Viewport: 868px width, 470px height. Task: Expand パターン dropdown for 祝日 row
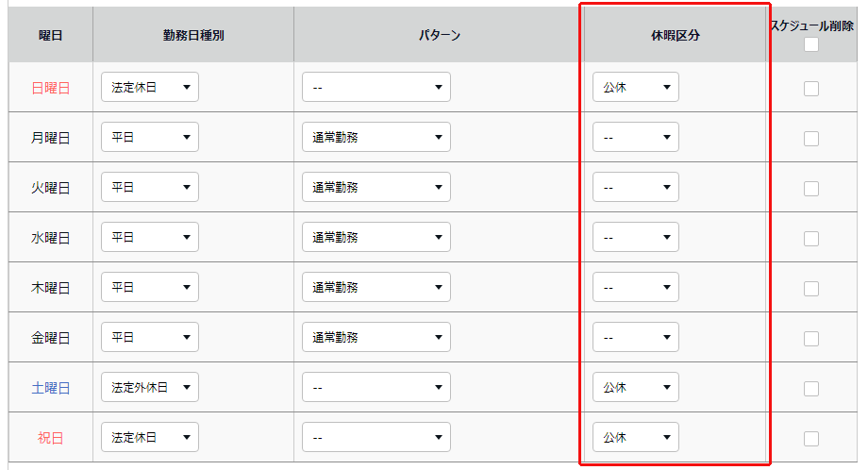tap(376, 437)
